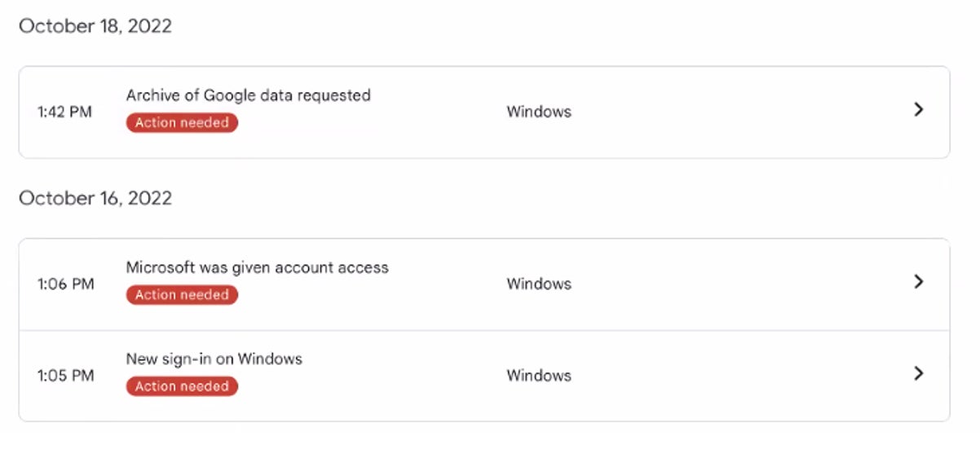Click the 1:06 PM timestamp
Screen dimensions: 980x458
[65, 284]
